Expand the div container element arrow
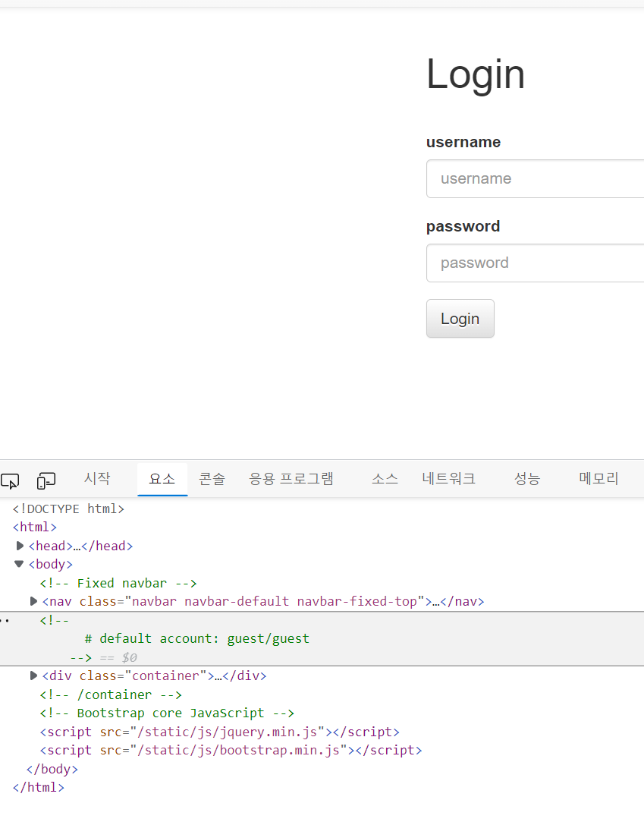The height and width of the screenshot is (822, 644). (x=33, y=676)
